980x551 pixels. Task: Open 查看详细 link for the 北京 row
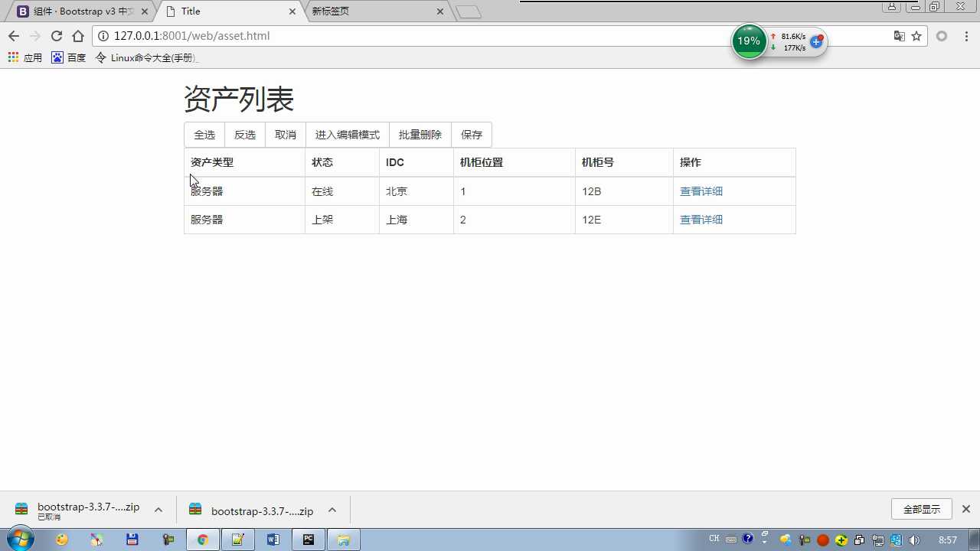701,191
